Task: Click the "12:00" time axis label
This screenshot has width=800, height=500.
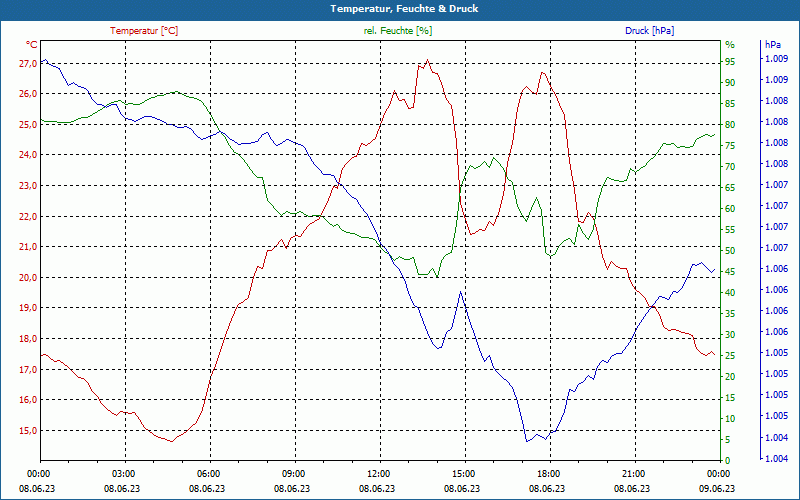Action: point(378,473)
